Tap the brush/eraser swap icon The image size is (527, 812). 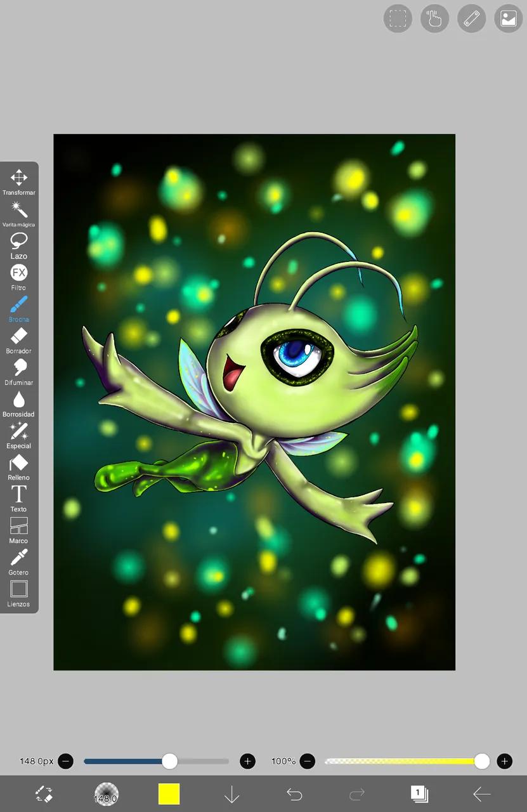pyautogui.click(x=43, y=794)
